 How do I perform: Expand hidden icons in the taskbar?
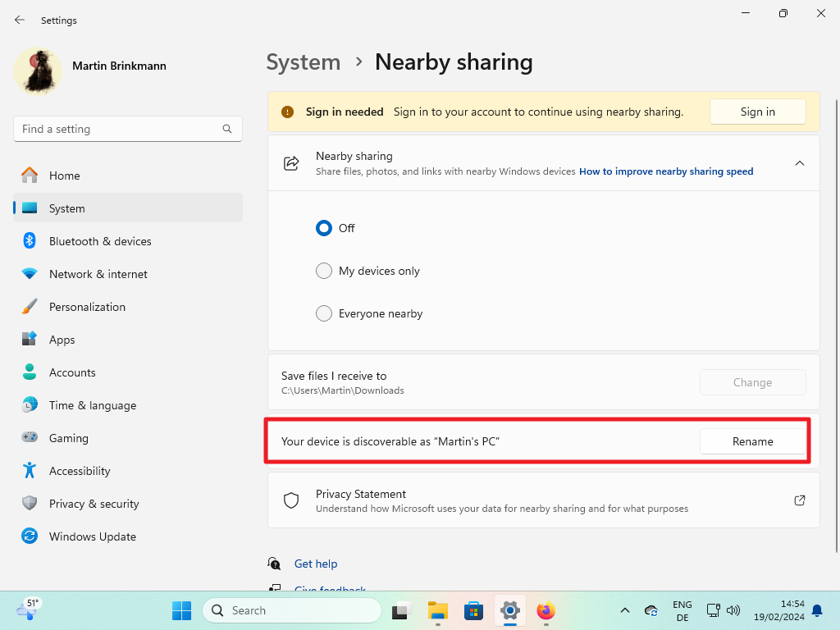point(624,611)
